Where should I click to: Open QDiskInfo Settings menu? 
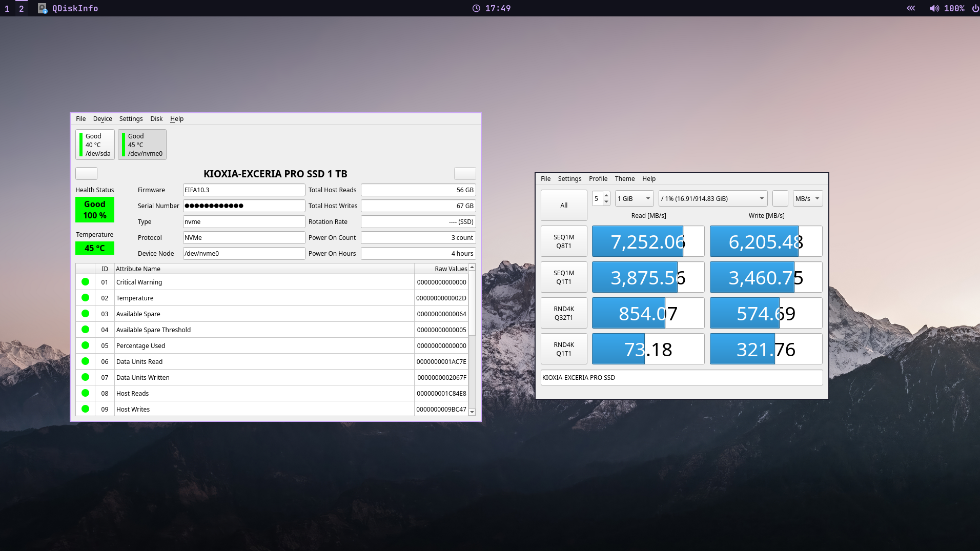tap(131, 119)
